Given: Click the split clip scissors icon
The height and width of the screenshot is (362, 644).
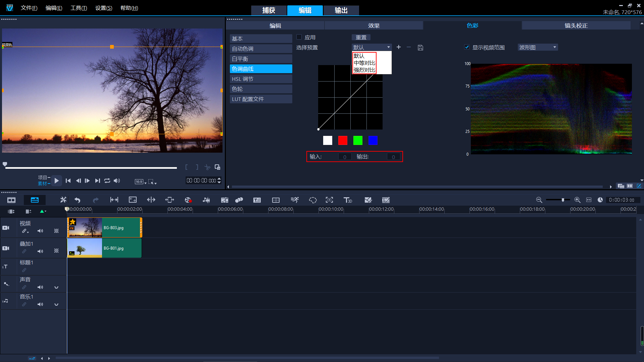Looking at the screenshot, I should point(207,167).
